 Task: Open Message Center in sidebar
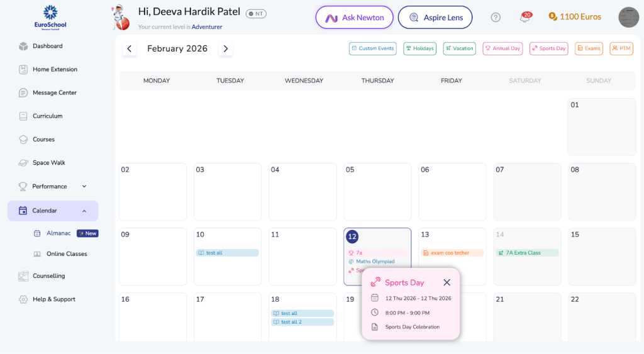(54, 92)
